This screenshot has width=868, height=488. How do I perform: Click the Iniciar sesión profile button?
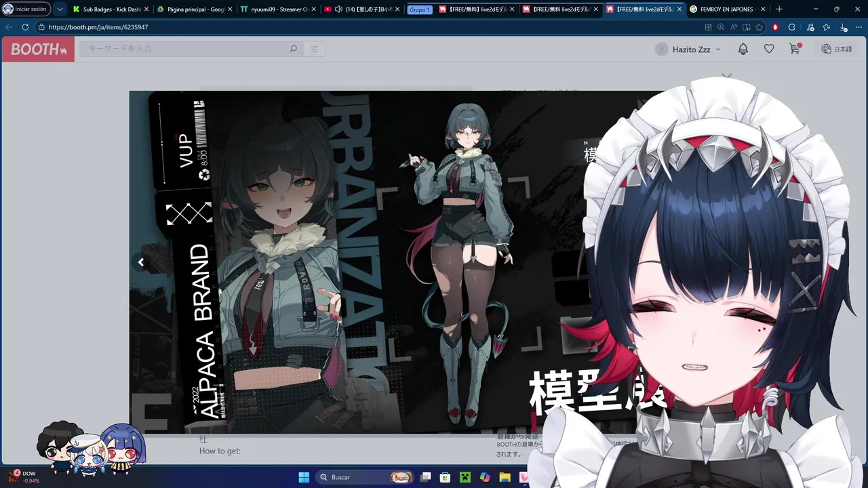pyautogui.click(x=26, y=9)
